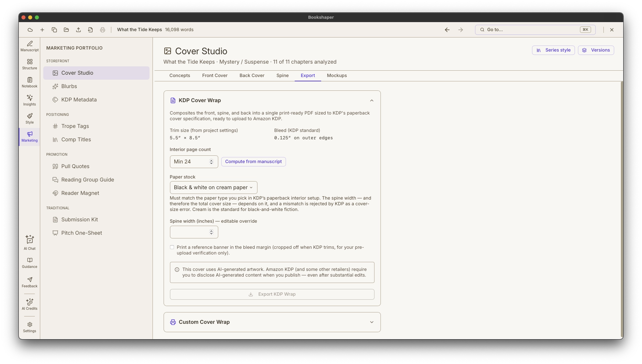Open Trope Tags
Viewport: 642px width, 364px height.
point(96,126)
